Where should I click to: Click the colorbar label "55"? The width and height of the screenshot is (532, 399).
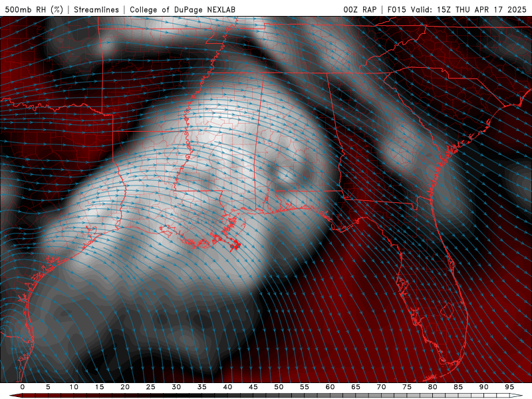[305, 387]
